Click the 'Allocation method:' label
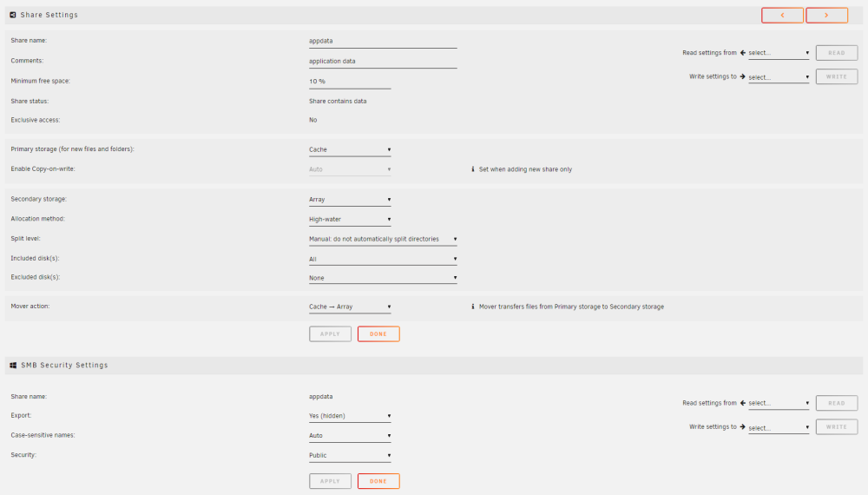This screenshot has width=868, height=495. (37, 219)
